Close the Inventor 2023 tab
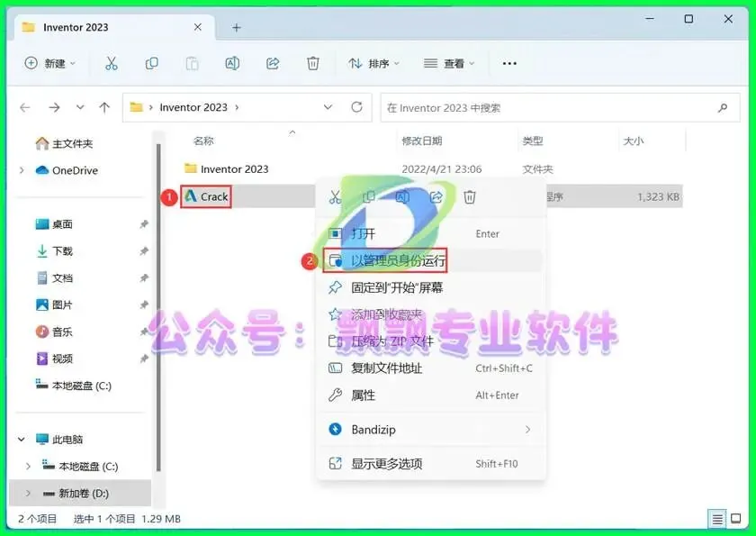756x536 pixels. 198,27
